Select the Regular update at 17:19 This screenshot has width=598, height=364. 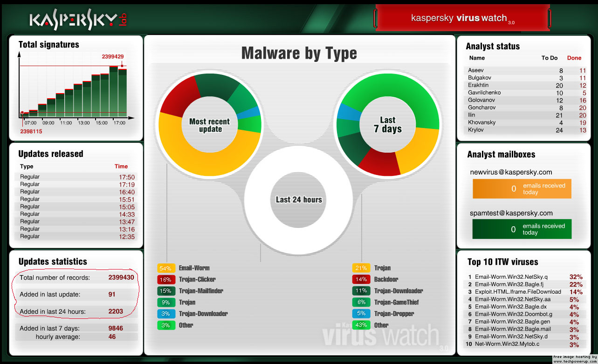pyautogui.click(x=77, y=184)
